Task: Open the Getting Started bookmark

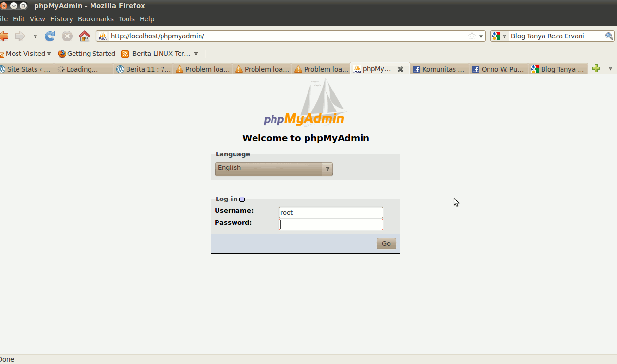Action: tap(87, 54)
